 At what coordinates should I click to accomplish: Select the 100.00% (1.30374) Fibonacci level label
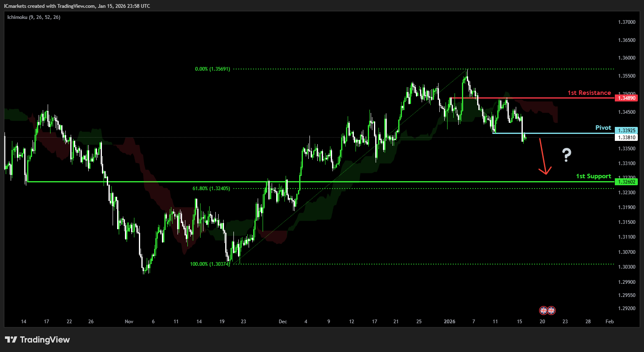pos(210,264)
